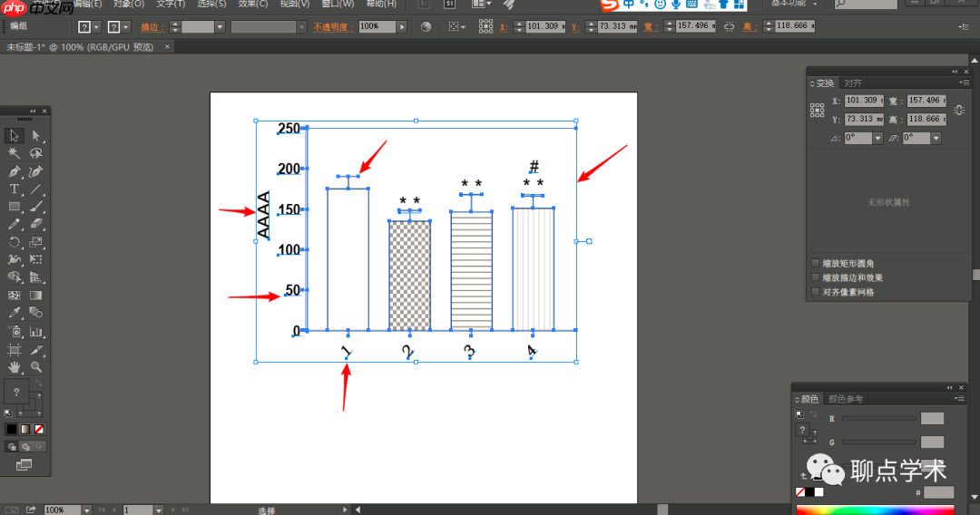The height and width of the screenshot is (515, 980).
Task: Open the shear angle dropdown in Transform panel
Action: click(x=936, y=138)
